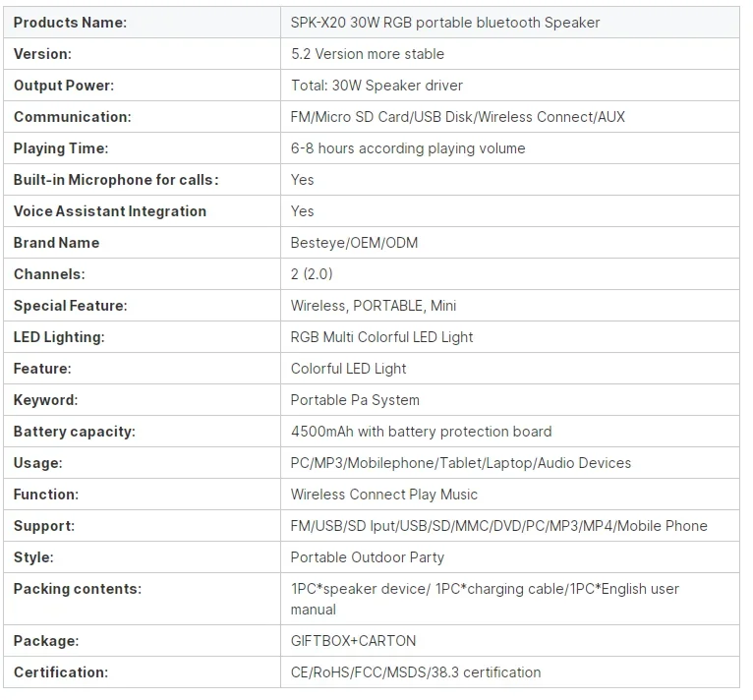Screen dimensions: 753x700
Task: Click the 'Portable Pa System' keyword value
Action: tap(355, 399)
